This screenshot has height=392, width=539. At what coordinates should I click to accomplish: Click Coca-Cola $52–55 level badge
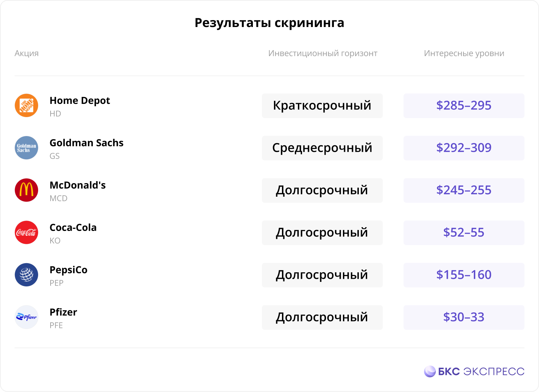click(x=464, y=233)
